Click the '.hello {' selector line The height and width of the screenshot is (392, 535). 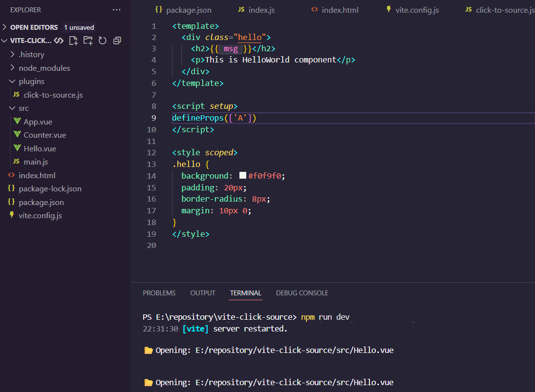pyautogui.click(x=191, y=165)
